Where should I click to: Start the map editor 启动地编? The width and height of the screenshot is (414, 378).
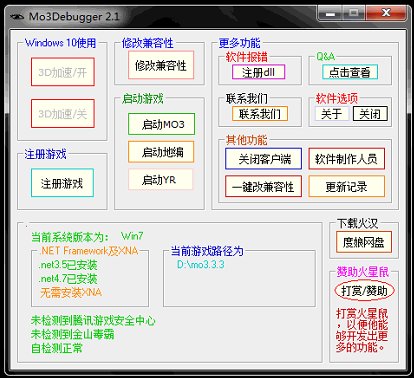tap(161, 152)
